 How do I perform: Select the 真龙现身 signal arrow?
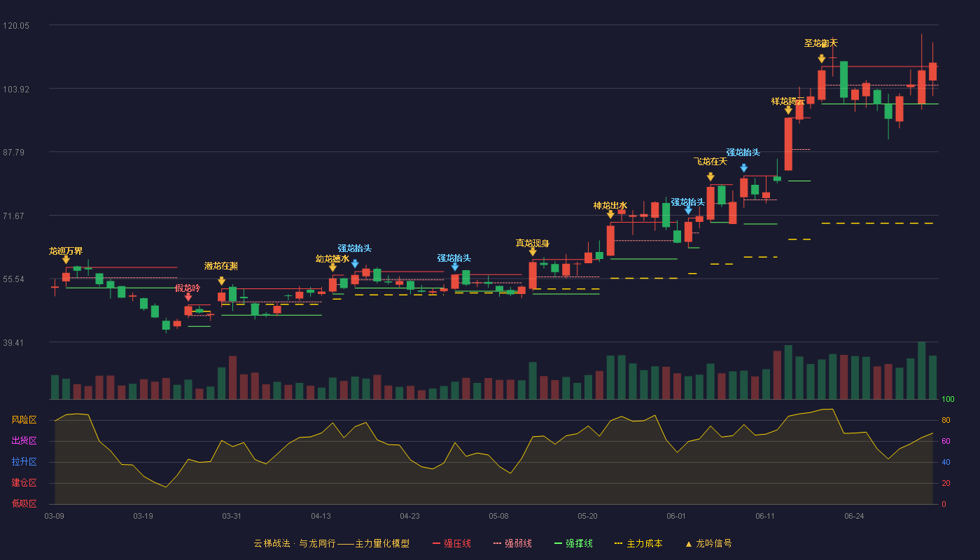click(x=533, y=252)
